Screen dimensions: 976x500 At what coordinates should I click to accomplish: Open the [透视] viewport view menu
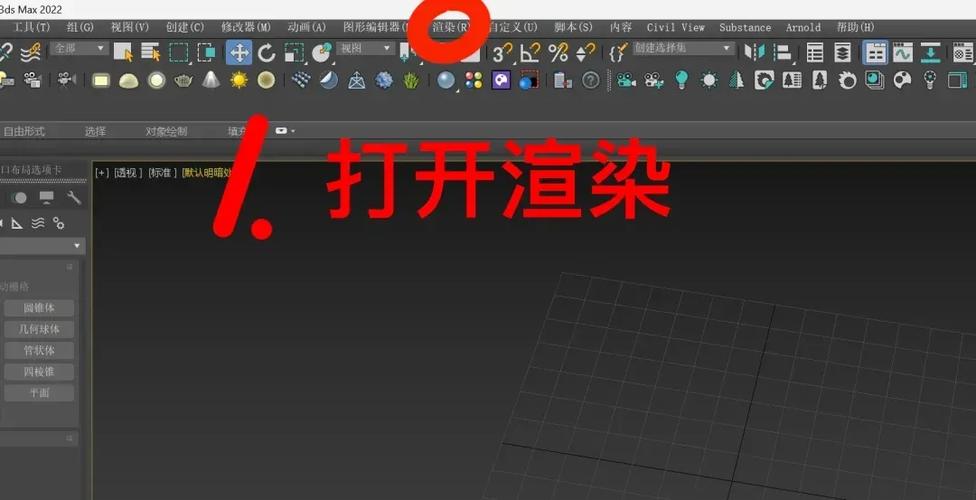point(128,172)
